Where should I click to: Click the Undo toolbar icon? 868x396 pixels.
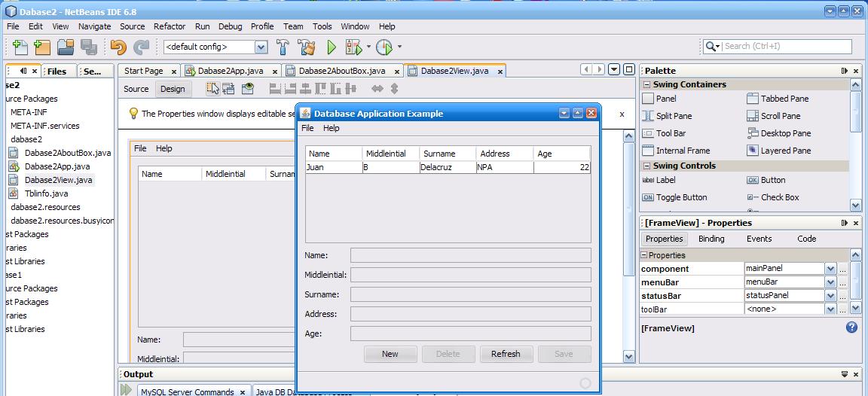point(118,47)
